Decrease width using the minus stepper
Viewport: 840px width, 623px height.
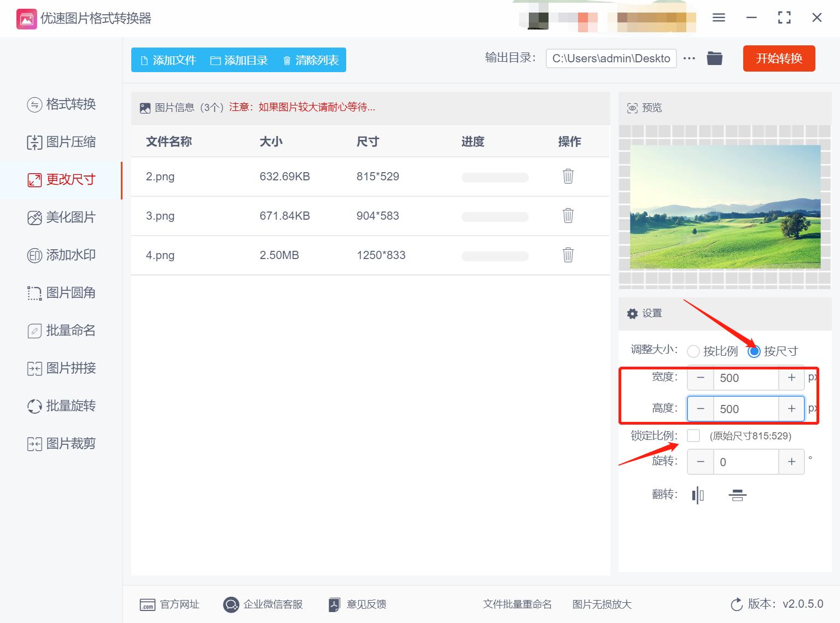(x=700, y=378)
